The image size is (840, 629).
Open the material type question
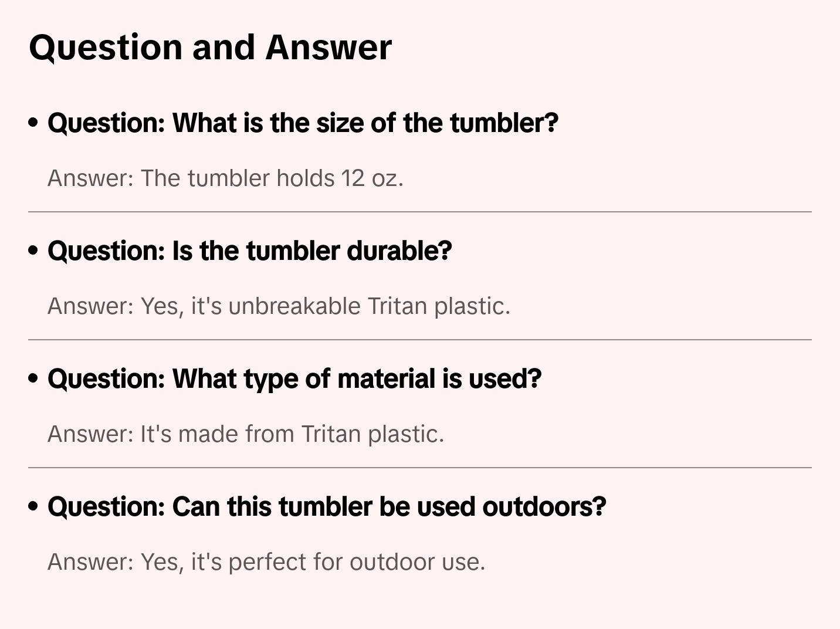pyautogui.click(x=294, y=378)
